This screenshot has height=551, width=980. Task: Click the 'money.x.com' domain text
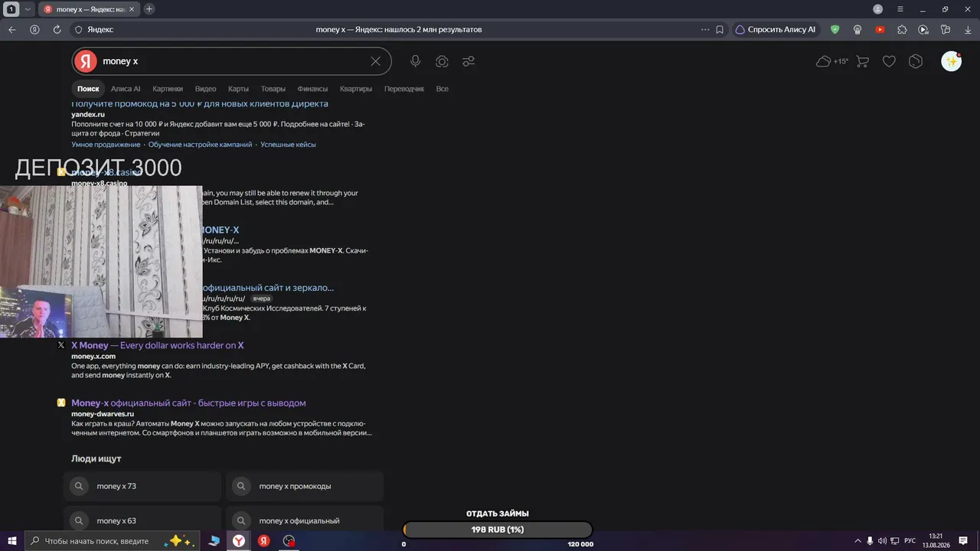[93, 356]
